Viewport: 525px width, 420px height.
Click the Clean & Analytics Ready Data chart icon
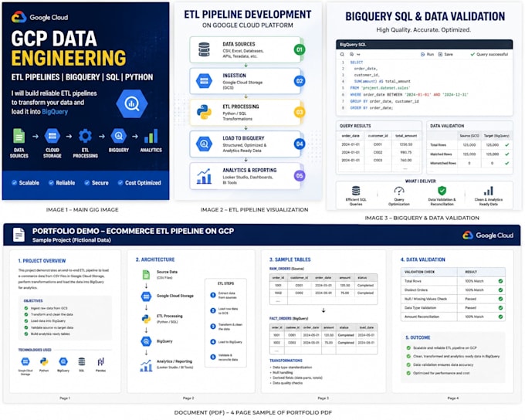coord(489,191)
